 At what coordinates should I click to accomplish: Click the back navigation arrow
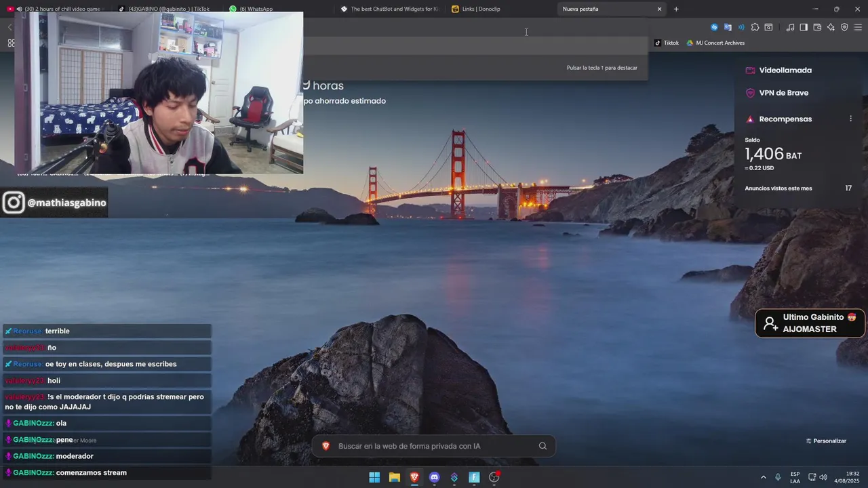[x=9, y=27]
